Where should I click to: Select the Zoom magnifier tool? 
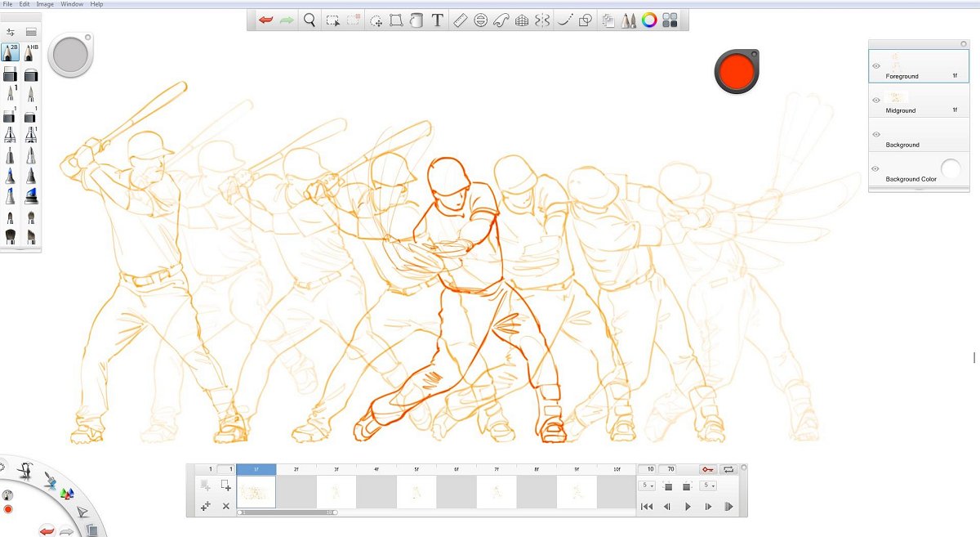click(x=310, y=20)
